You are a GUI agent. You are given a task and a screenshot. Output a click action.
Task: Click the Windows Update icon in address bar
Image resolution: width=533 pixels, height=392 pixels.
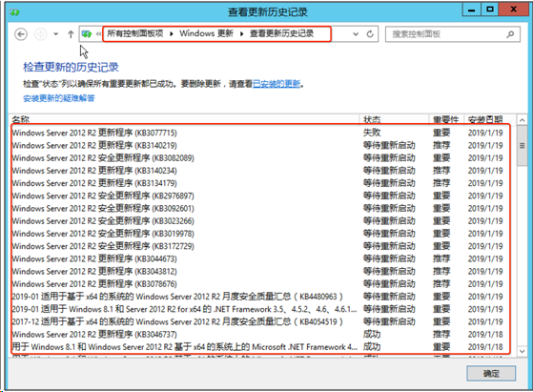87,34
